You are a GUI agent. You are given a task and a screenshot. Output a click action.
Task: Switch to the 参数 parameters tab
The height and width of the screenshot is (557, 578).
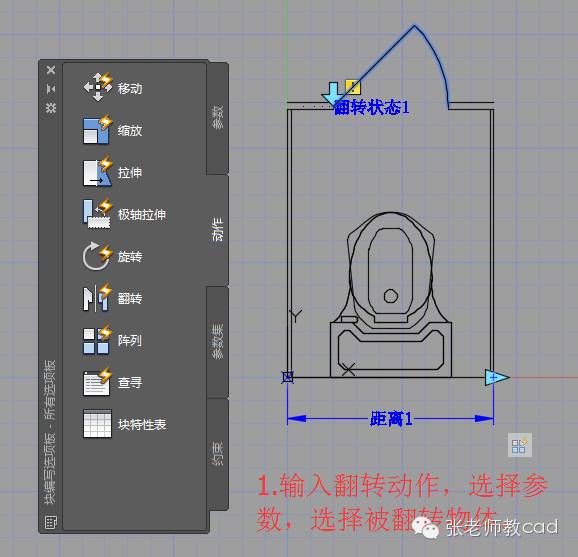tap(217, 117)
